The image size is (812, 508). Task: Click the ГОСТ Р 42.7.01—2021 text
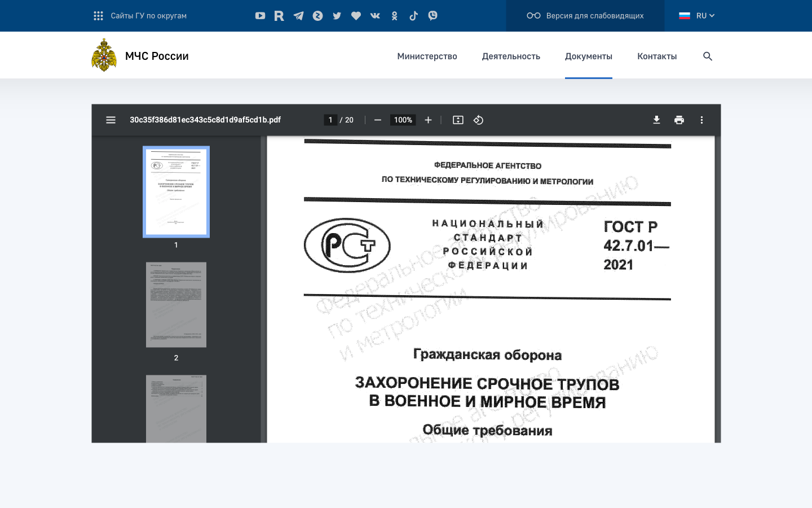(x=636, y=246)
